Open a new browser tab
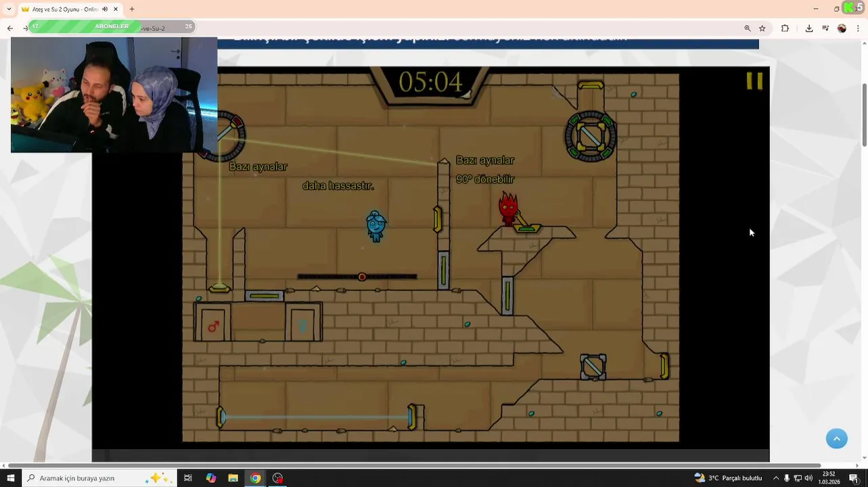This screenshot has height=487, width=868. tap(132, 9)
